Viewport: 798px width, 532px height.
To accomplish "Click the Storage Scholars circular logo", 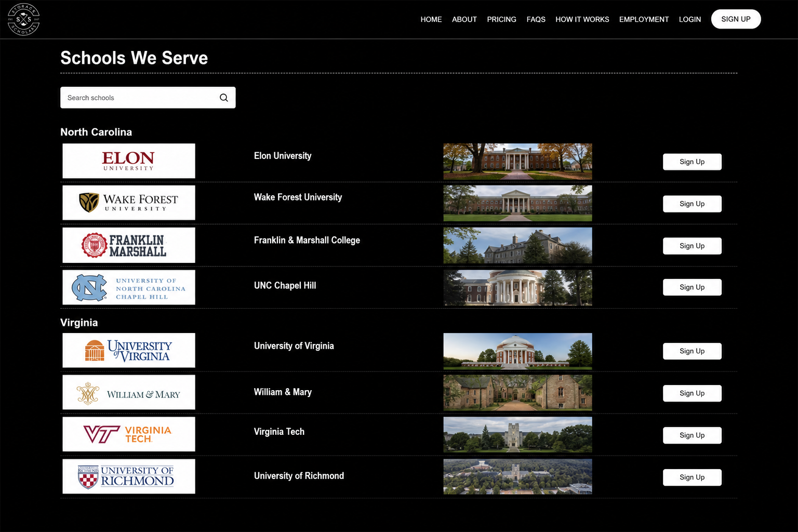I will pyautogui.click(x=24, y=19).
